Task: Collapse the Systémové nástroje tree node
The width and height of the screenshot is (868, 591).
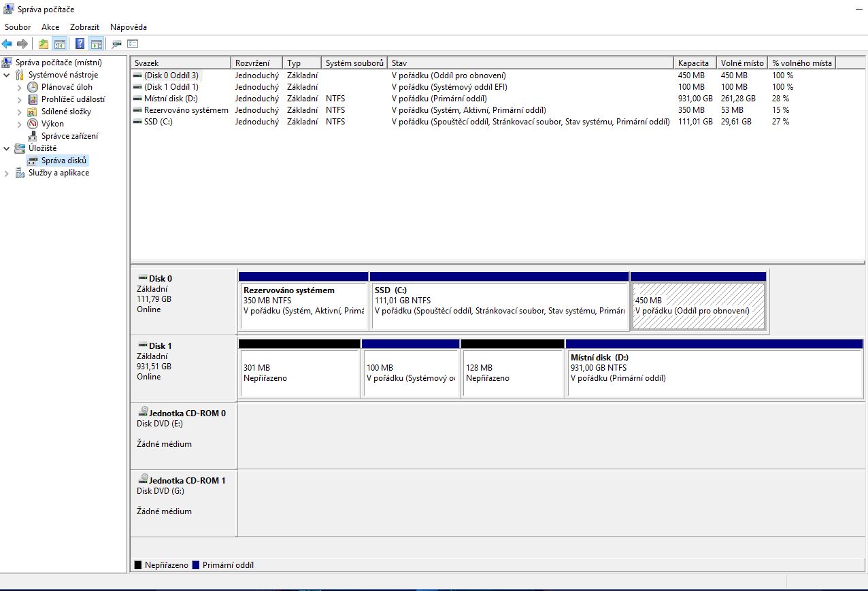Action: tap(7, 75)
